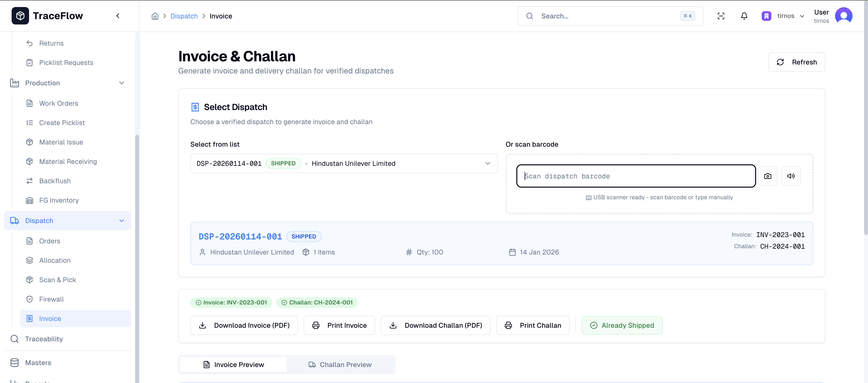Click Download Invoice (PDF) button
The width and height of the screenshot is (868, 383).
pos(244,325)
